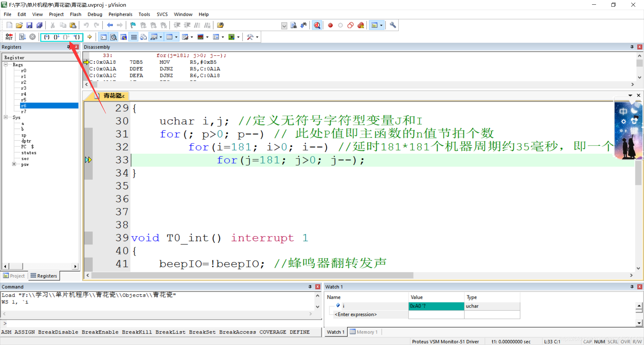
Task: Click Kill All Breakpoints icon
Action: coord(361,25)
